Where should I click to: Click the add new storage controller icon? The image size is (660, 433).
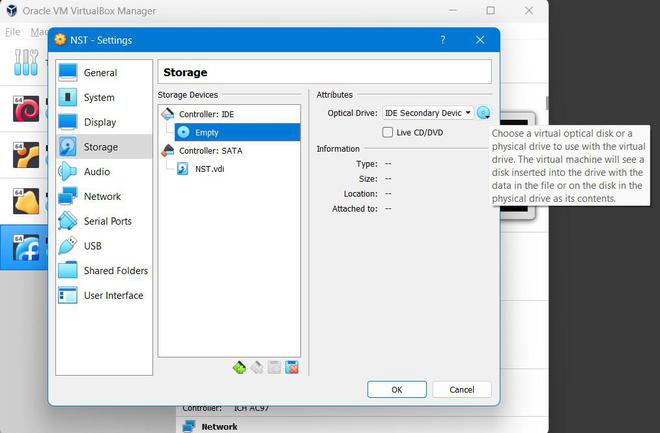click(x=239, y=367)
